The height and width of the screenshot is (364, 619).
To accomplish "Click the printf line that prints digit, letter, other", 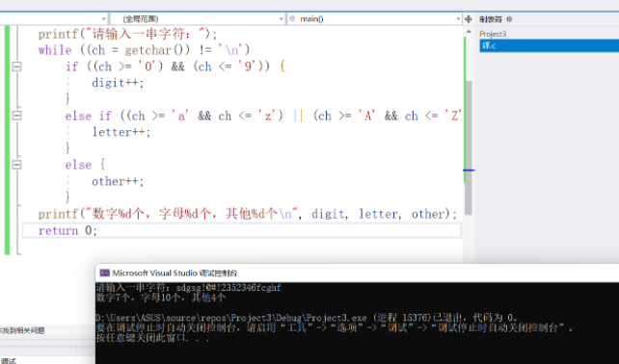I will point(248,214).
